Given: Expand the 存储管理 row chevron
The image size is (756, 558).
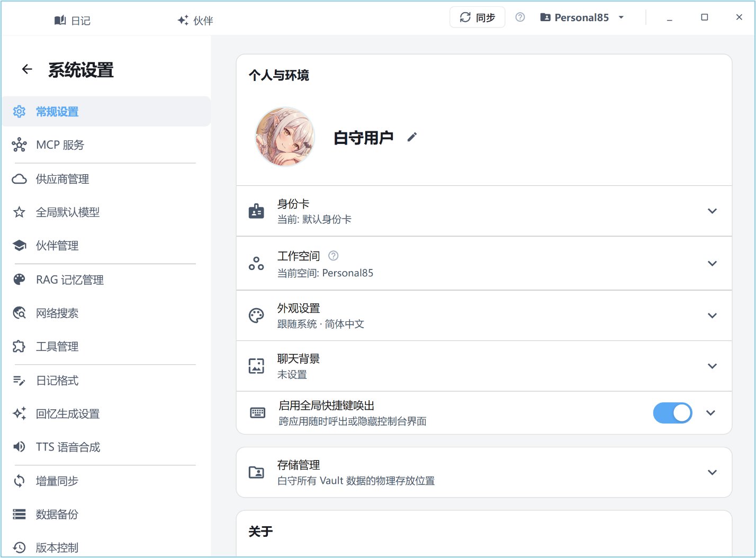Looking at the screenshot, I should pos(712,472).
